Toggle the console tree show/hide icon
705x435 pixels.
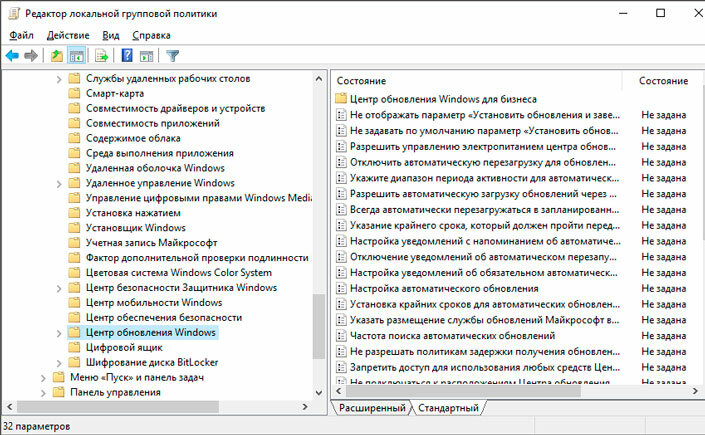[x=76, y=56]
